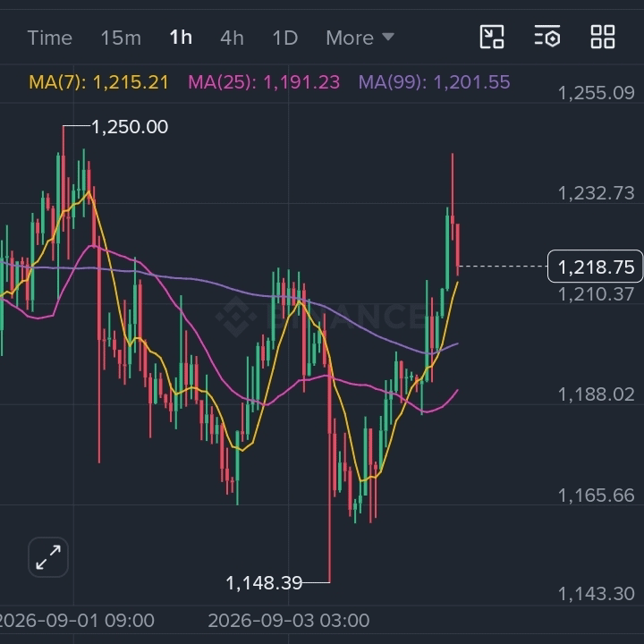Switch to the 4h interval

point(232,38)
